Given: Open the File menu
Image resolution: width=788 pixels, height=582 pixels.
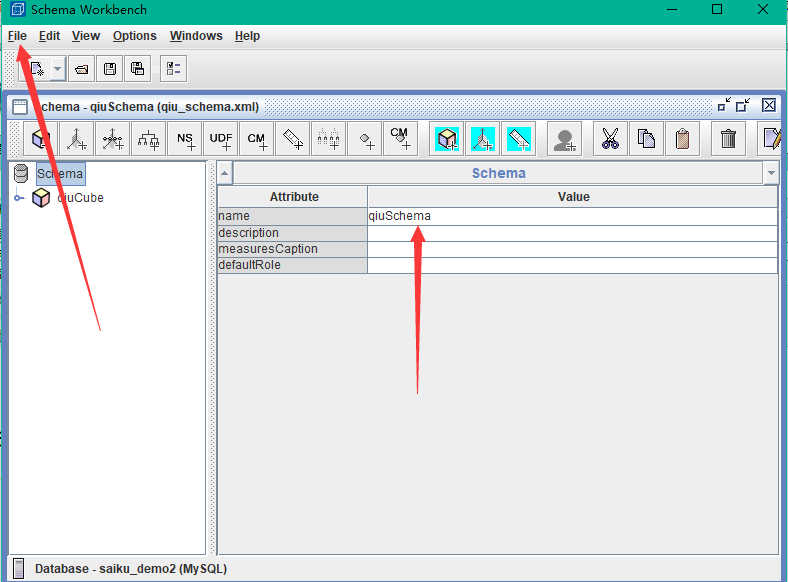Looking at the screenshot, I should click(17, 36).
